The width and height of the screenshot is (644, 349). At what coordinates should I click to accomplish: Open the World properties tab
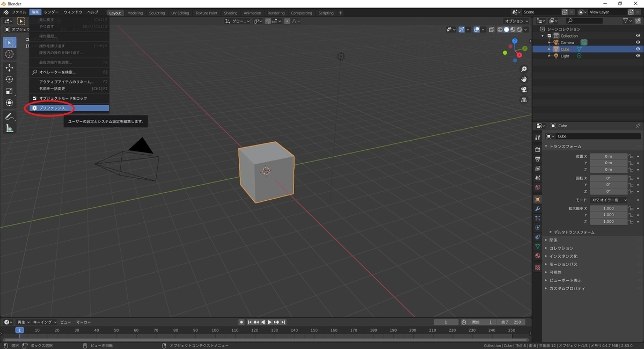point(537,187)
